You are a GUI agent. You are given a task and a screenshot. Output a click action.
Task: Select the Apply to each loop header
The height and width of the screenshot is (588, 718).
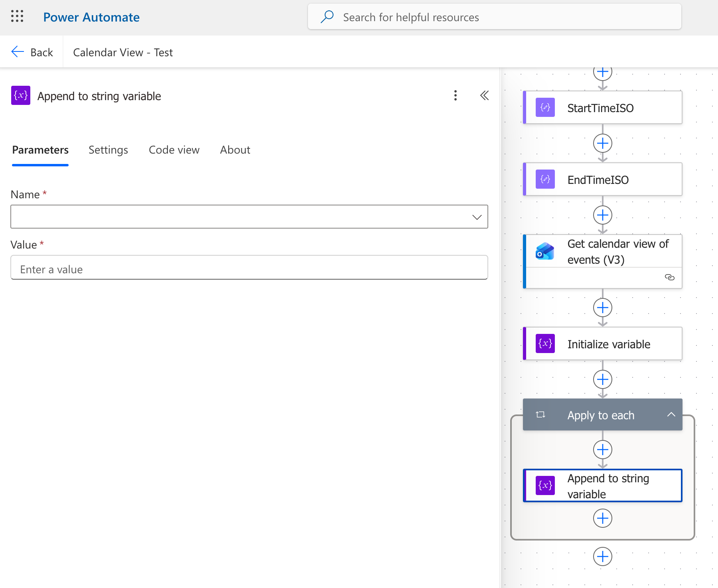click(x=602, y=415)
